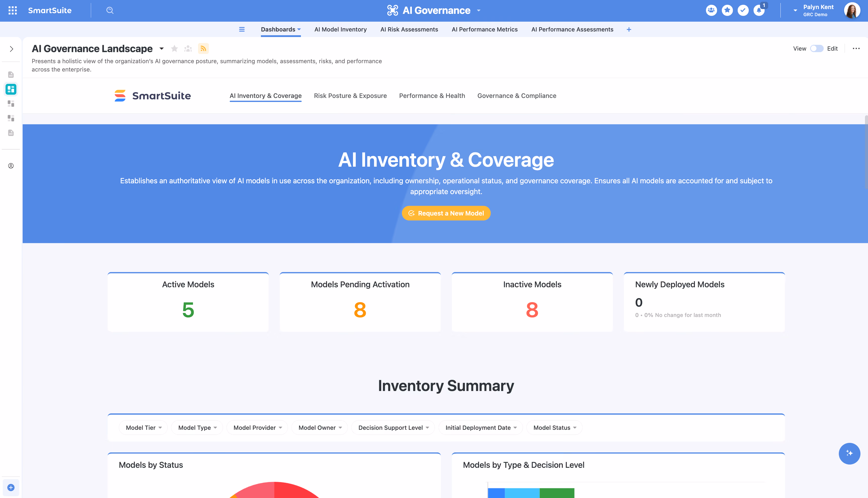The width and height of the screenshot is (868, 498).
Task: Select AI Inventory & Coverage dashboard tab
Action: (265, 96)
